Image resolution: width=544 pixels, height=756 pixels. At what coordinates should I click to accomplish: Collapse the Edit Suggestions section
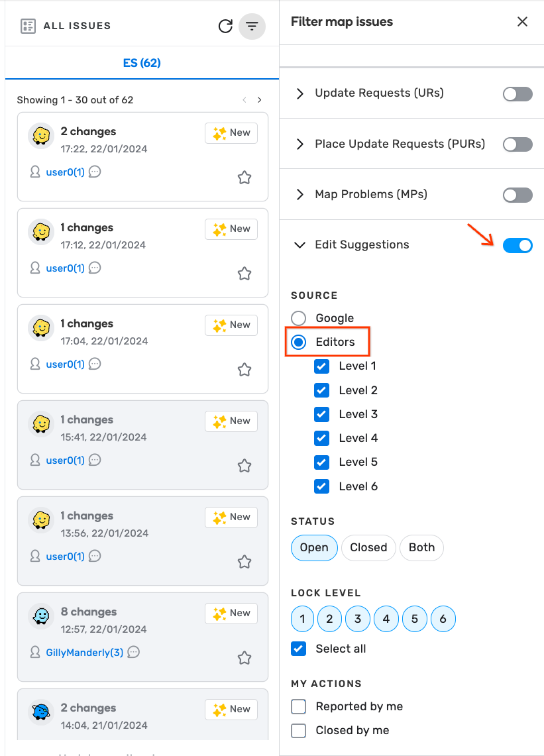300,245
